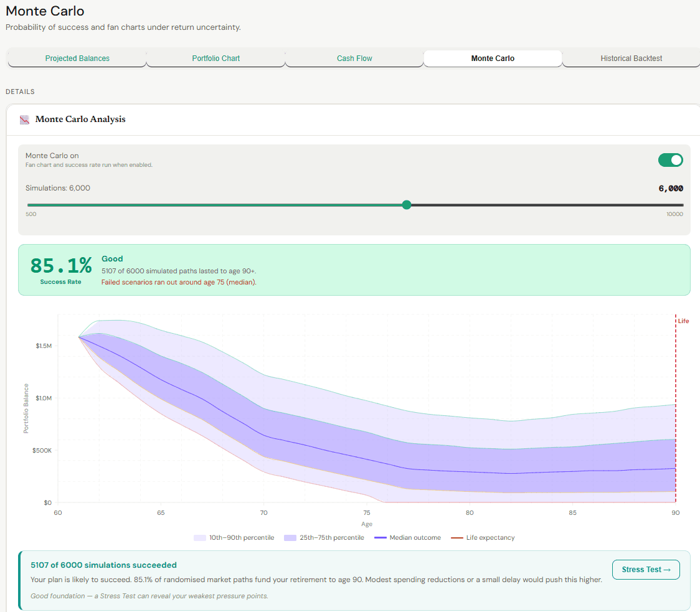The image size is (700, 612).
Task: Toggle the 25th–75th percentile legend entry
Action: 324,537
